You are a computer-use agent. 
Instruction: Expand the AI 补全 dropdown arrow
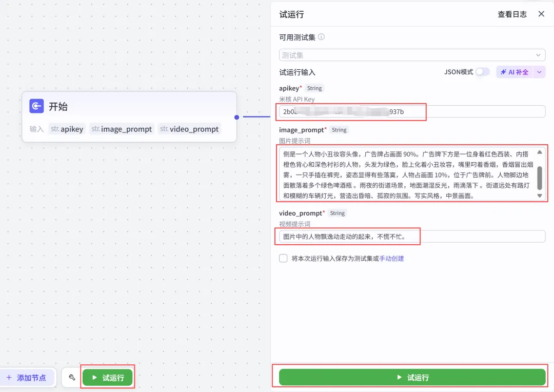[539, 72]
